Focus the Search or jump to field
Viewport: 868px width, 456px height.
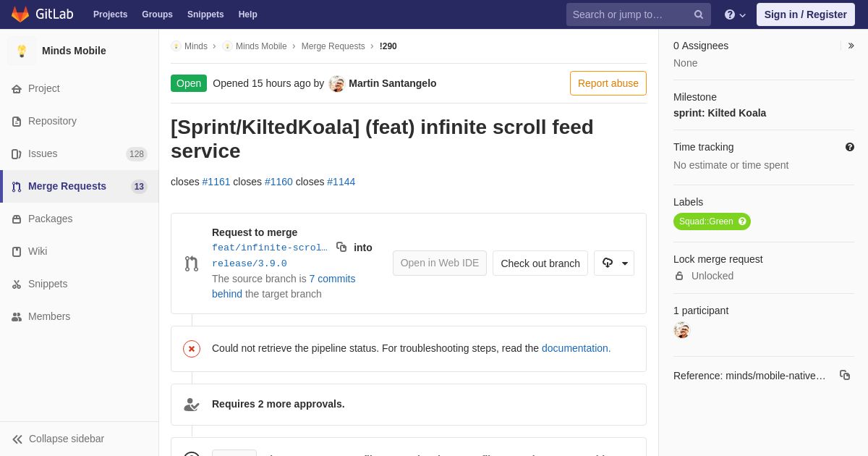coord(629,14)
